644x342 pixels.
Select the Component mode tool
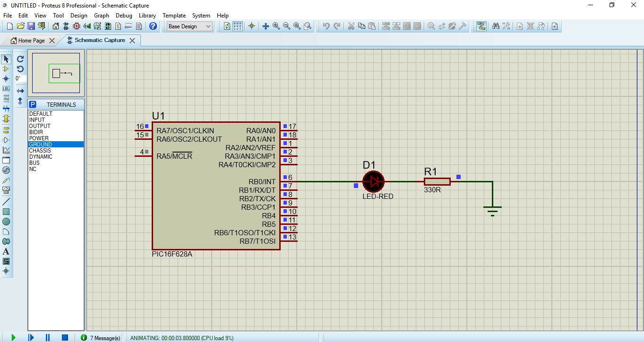pos(6,69)
